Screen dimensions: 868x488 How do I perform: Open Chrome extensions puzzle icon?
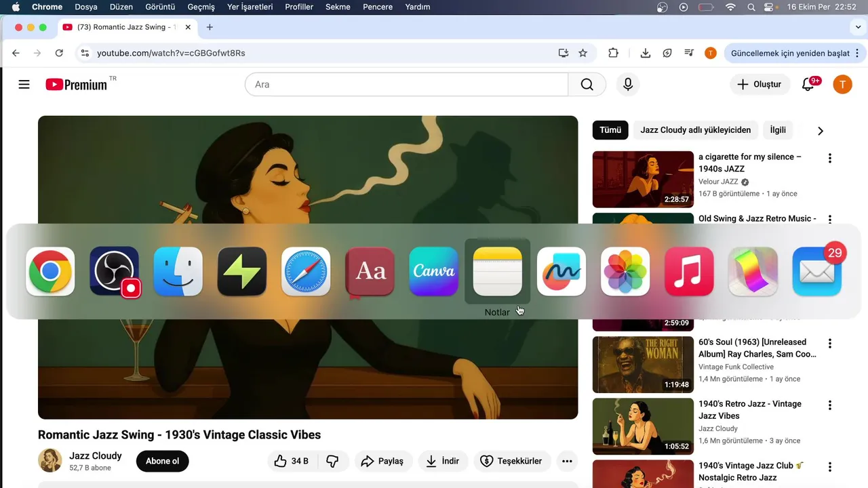tap(613, 53)
